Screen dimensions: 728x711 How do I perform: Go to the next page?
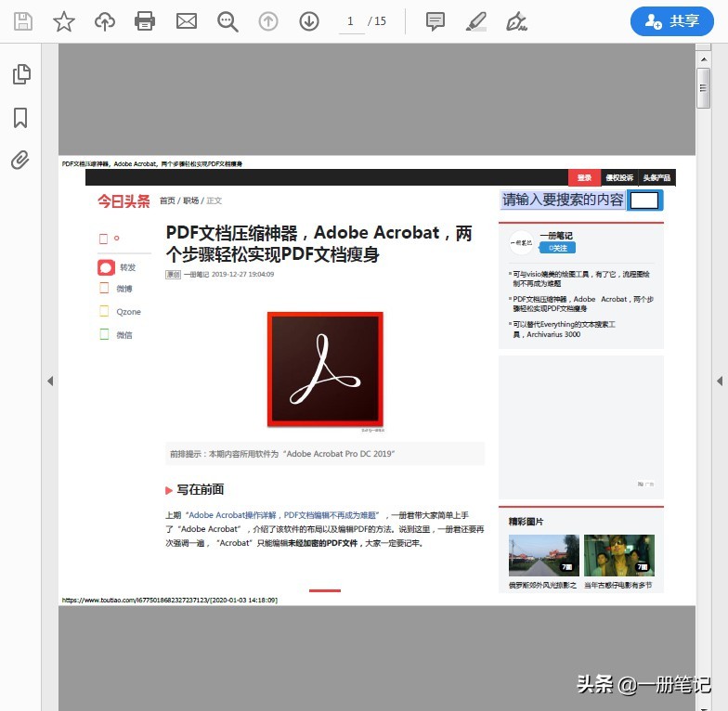click(309, 21)
